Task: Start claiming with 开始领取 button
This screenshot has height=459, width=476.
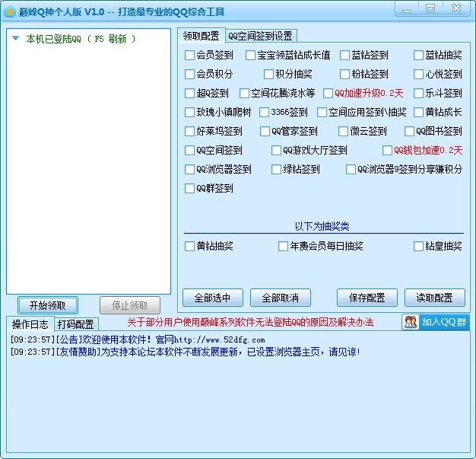Action: coord(48,305)
